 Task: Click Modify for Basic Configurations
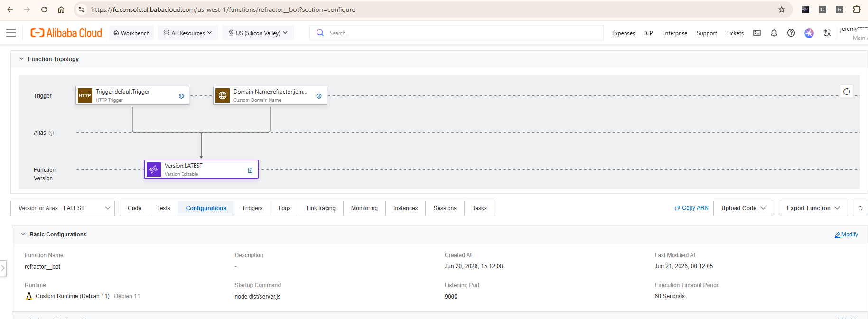click(x=846, y=235)
